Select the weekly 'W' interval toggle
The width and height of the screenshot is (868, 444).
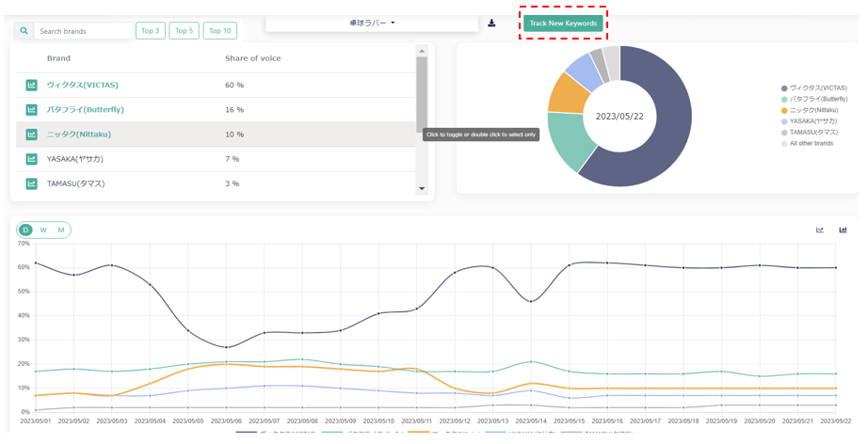tap(43, 230)
